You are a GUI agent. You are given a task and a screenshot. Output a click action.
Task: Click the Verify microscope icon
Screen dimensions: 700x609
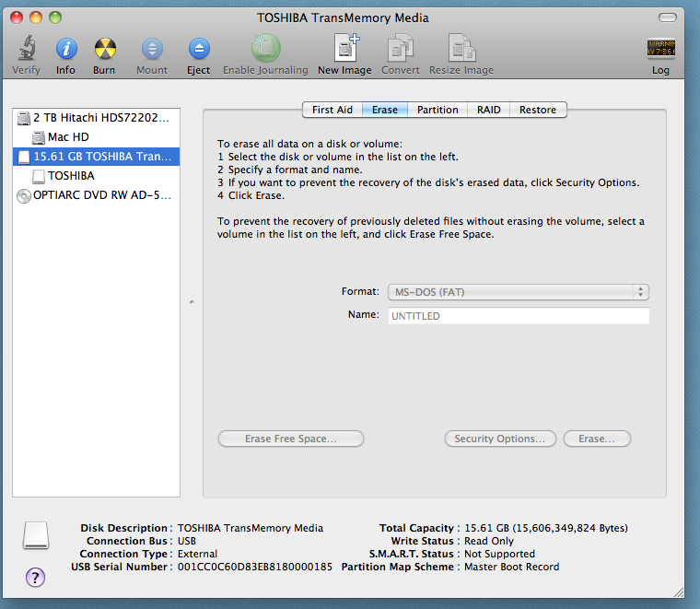click(x=27, y=48)
